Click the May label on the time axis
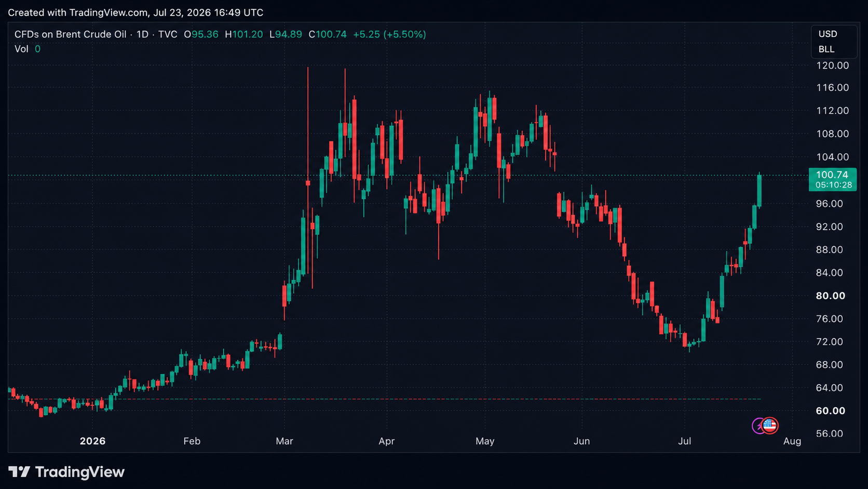The image size is (868, 489). [x=485, y=441]
